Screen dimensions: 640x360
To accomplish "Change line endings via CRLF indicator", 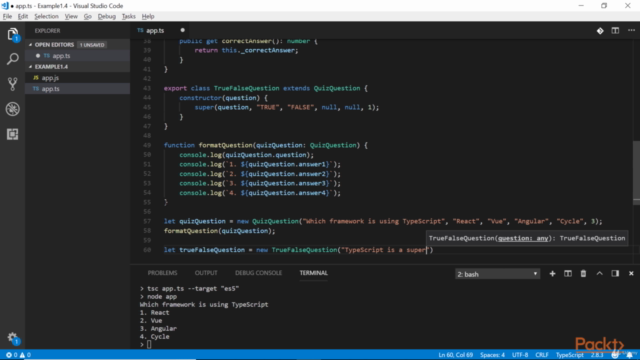I will click(x=542, y=355).
